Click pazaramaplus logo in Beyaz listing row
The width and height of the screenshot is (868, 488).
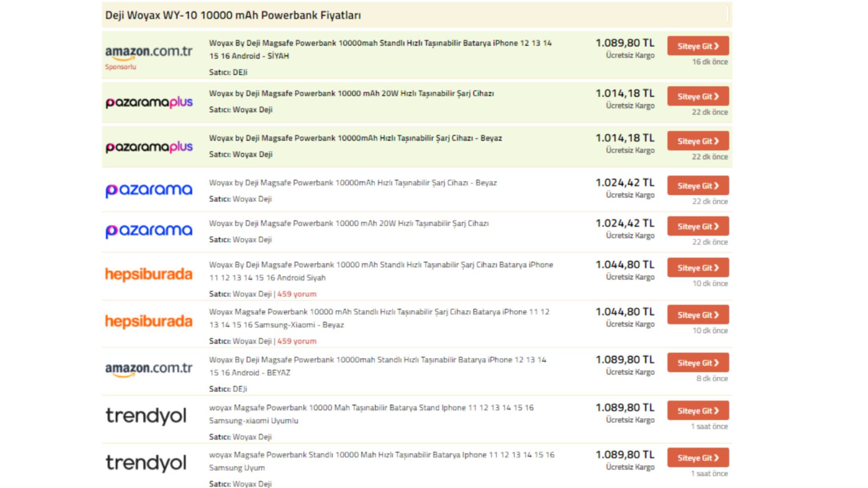pos(149,147)
